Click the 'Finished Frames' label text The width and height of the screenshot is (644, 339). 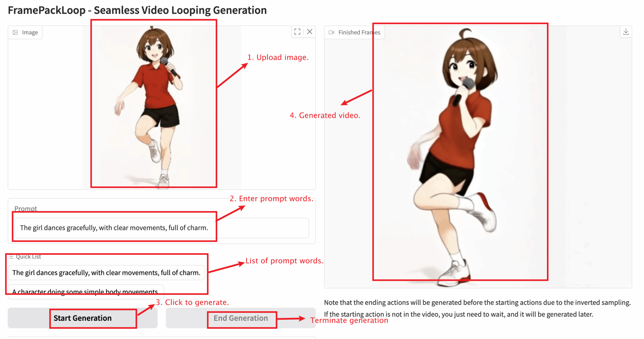[359, 33]
